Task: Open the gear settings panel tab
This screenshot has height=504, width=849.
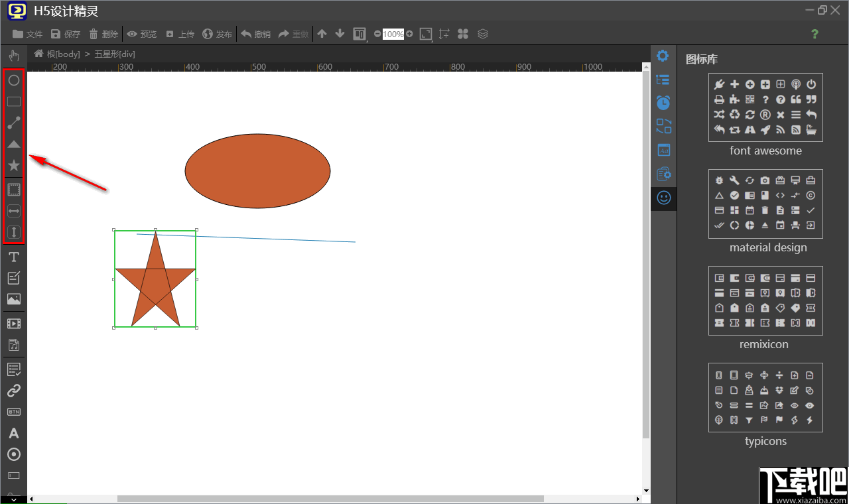Action: pyautogui.click(x=663, y=56)
